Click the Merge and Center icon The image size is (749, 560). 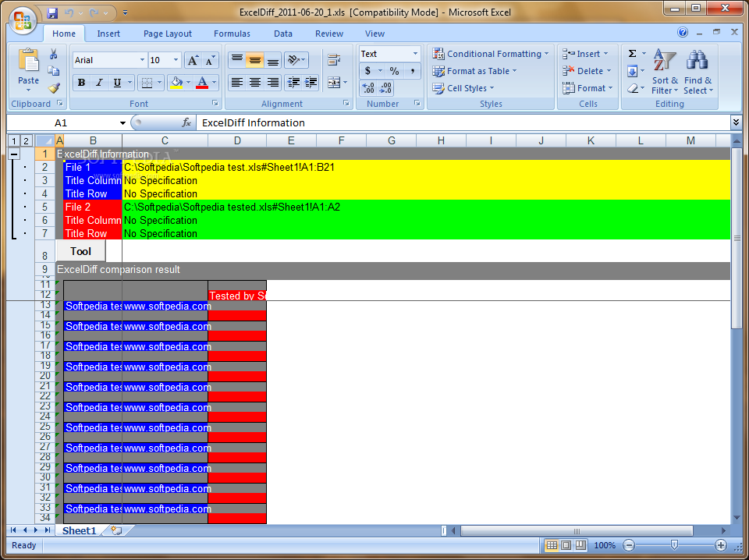pyautogui.click(x=334, y=83)
